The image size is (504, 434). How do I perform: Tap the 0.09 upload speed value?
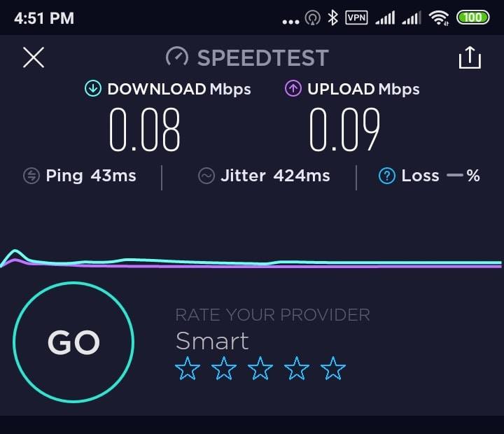pos(344,129)
